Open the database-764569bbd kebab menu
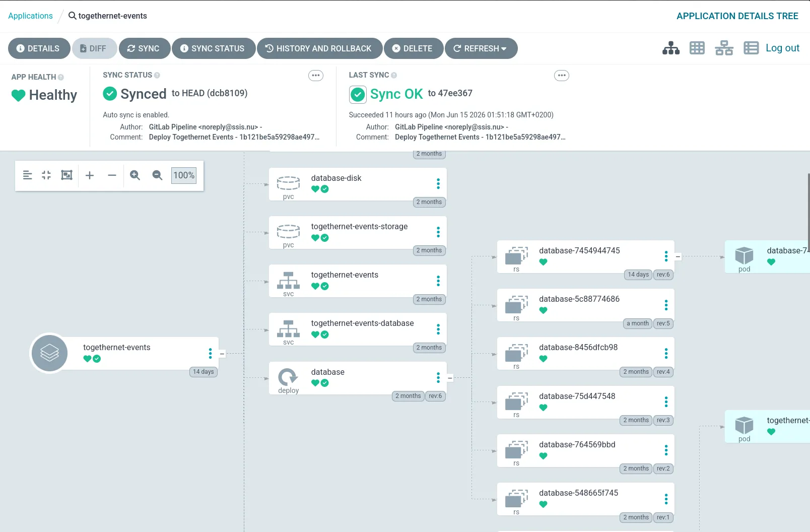810x532 pixels. (666, 450)
